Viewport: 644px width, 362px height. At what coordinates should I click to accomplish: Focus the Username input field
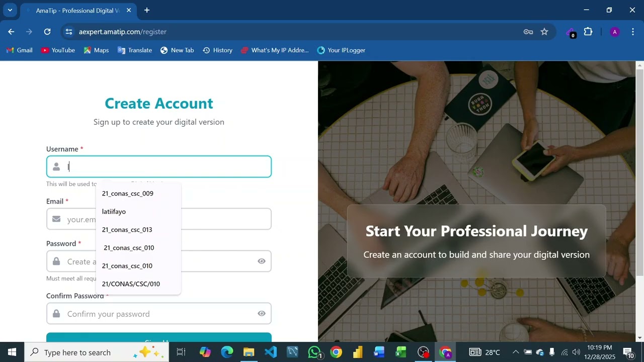[159, 167]
